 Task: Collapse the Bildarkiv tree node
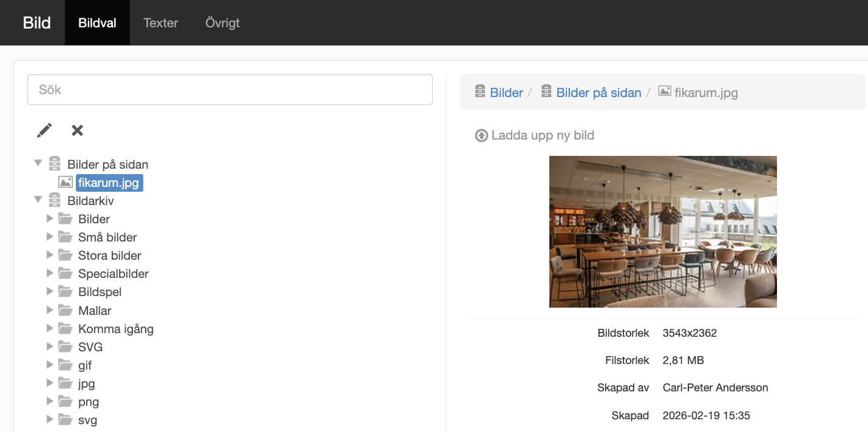tap(38, 199)
